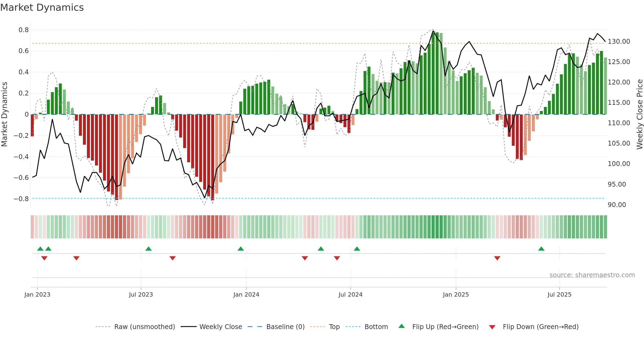
Task: Toggle Flip Up (Red→Green) legend entry
Action: click(438, 327)
